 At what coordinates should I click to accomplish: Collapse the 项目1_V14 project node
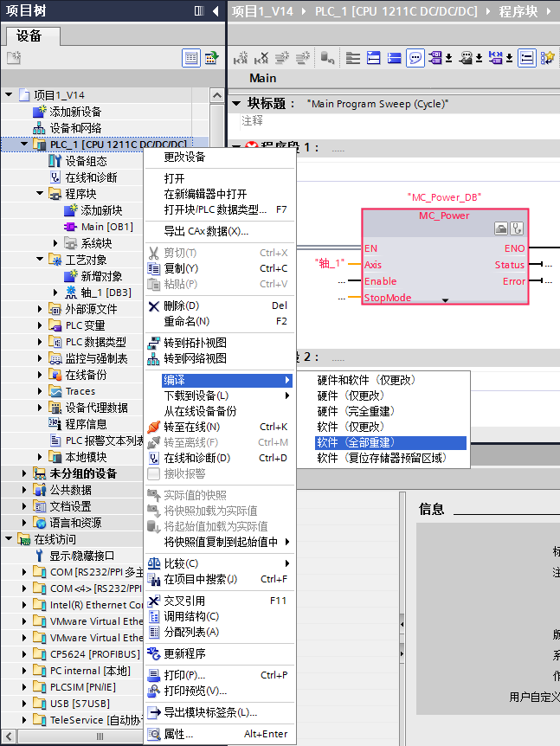pyautogui.click(x=9, y=94)
